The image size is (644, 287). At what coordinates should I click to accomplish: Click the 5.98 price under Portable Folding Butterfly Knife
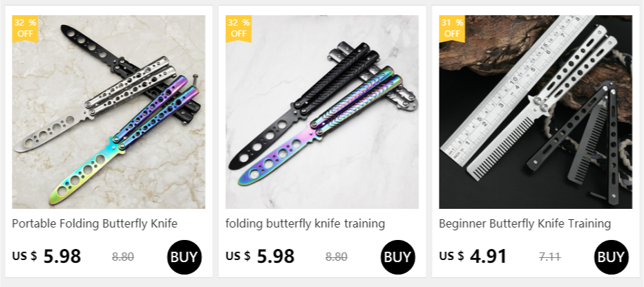click(x=62, y=257)
